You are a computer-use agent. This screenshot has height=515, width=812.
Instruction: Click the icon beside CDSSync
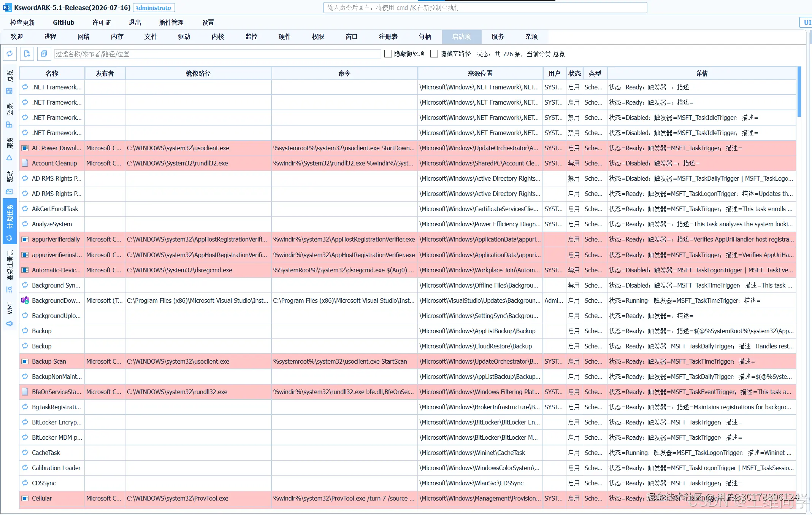tap(25, 483)
